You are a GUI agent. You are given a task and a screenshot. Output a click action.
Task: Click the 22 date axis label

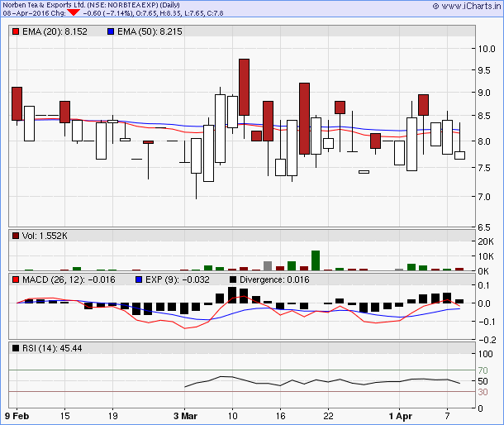coord(328,416)
